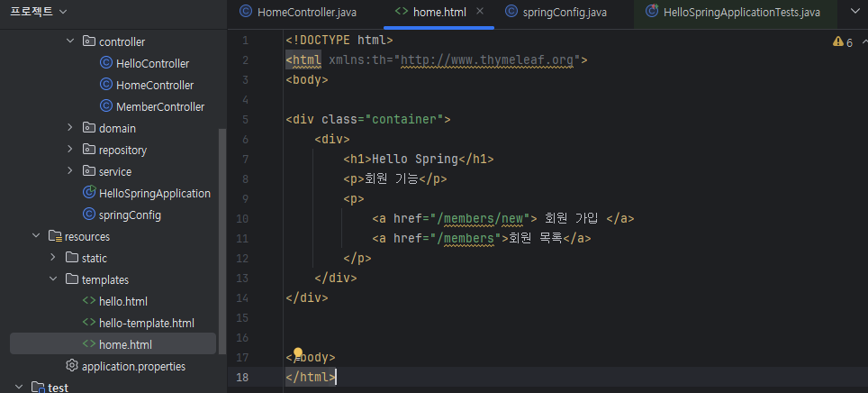Click the 회원 목록 link text in code
The width and height of the screenshot is (868, 393).
click(x=536, y=238)
